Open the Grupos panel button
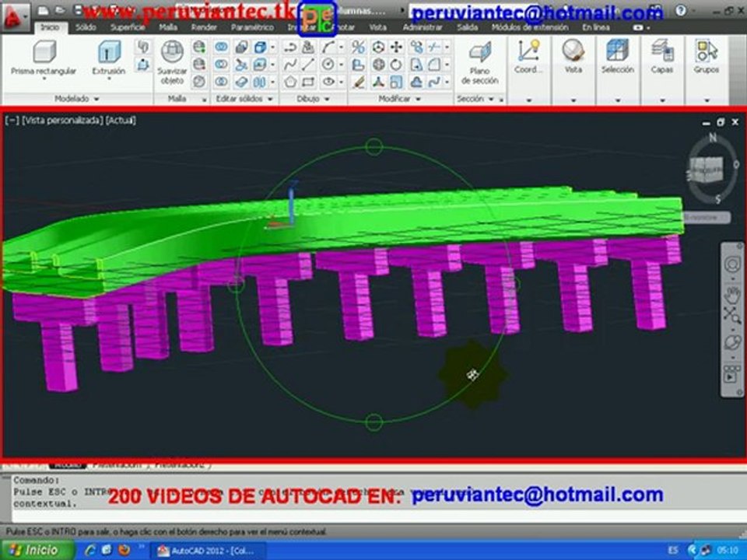Screen dimensions: 747x560 pyautogui.click(x=707, y=57)
